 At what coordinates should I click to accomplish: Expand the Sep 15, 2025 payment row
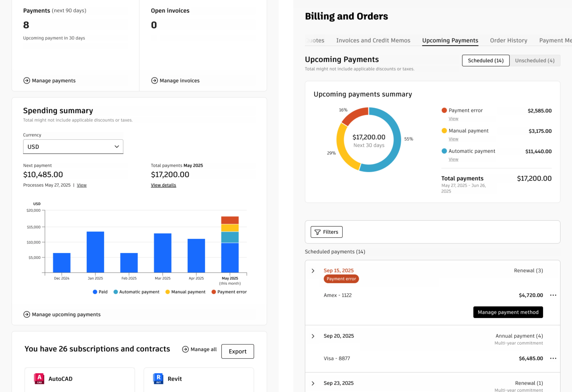point(313,271)
